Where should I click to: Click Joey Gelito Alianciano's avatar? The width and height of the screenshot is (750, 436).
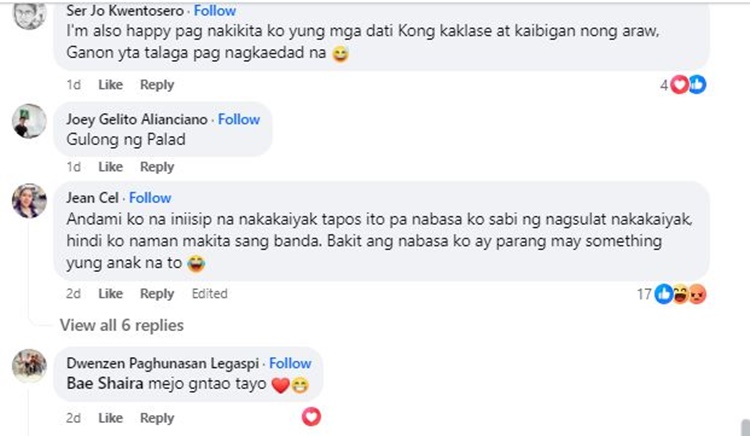coord(29,121)
